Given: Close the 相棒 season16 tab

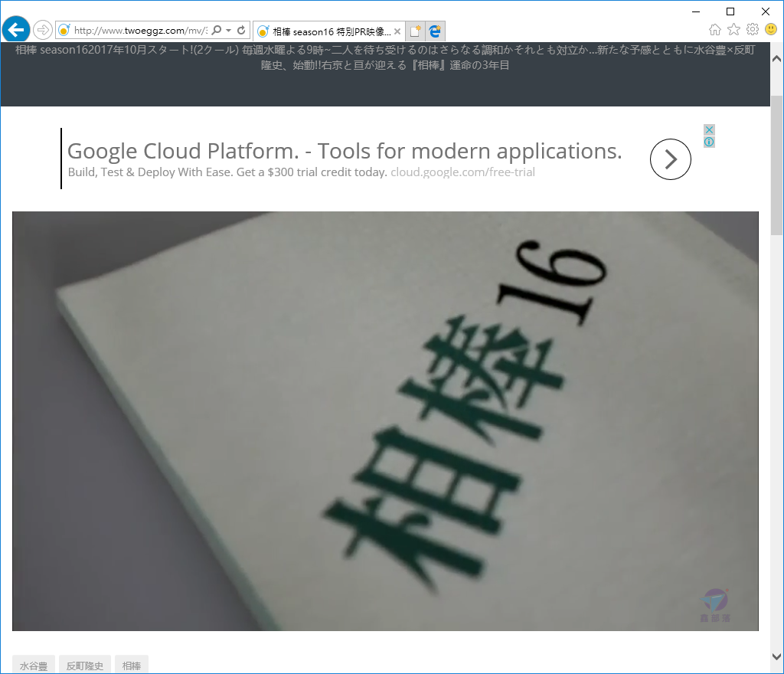Looking at the screenshot, I should pyautogui.click(x=397, y=31).
